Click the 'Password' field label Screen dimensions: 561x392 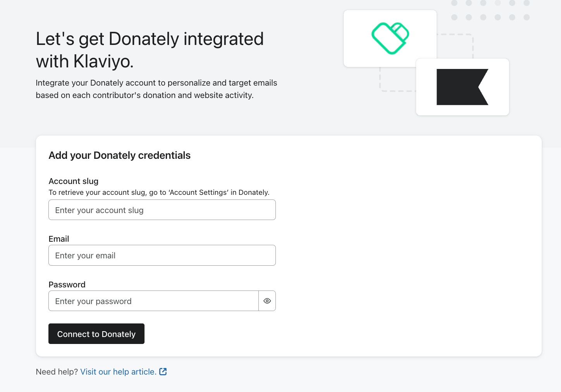(67, 285)
